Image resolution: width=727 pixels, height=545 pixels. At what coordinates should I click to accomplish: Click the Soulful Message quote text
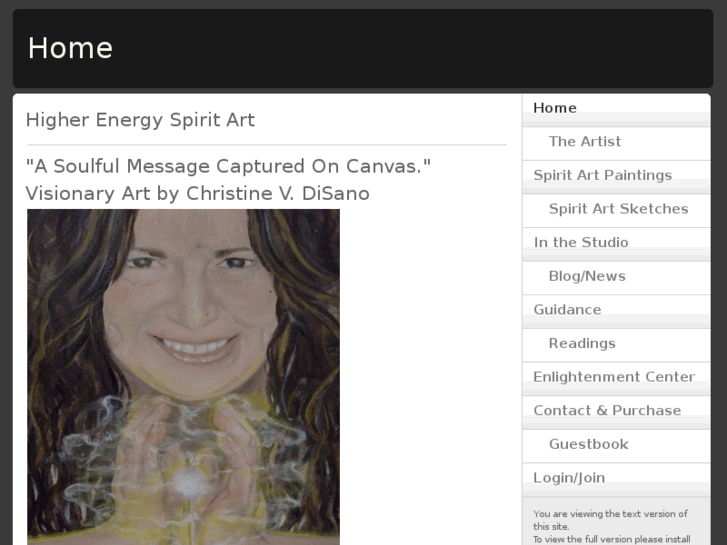[x=228, y=166]
